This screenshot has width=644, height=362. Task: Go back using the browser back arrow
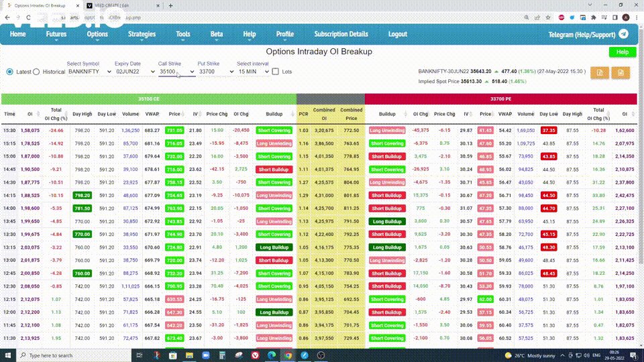pos(7,17)
